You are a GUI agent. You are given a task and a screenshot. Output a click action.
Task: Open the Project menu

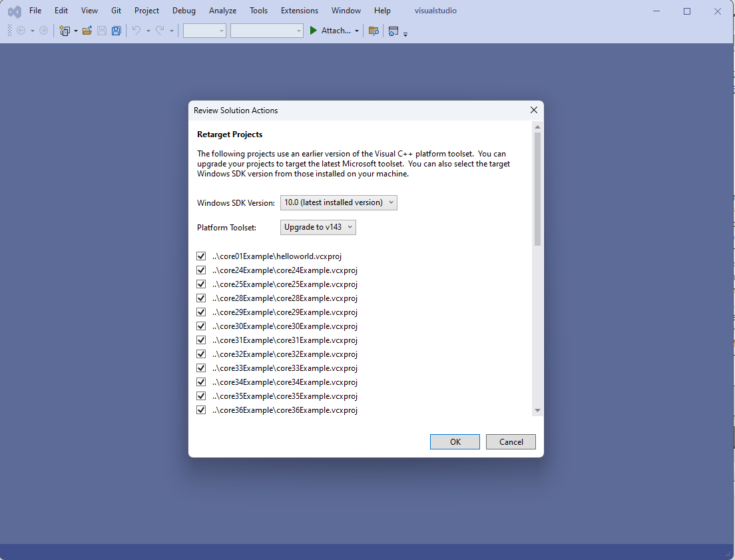pyautogui.click(x=146, y=10)
